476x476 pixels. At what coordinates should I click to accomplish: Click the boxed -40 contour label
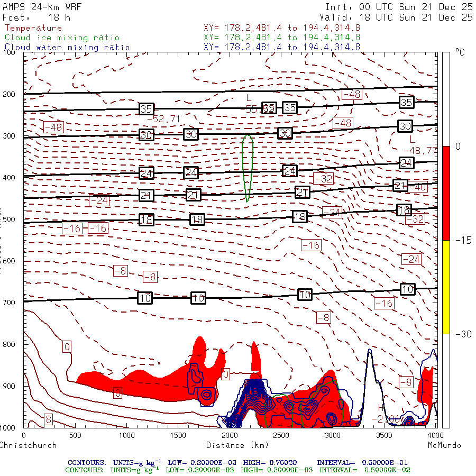(x=420, y=187)
